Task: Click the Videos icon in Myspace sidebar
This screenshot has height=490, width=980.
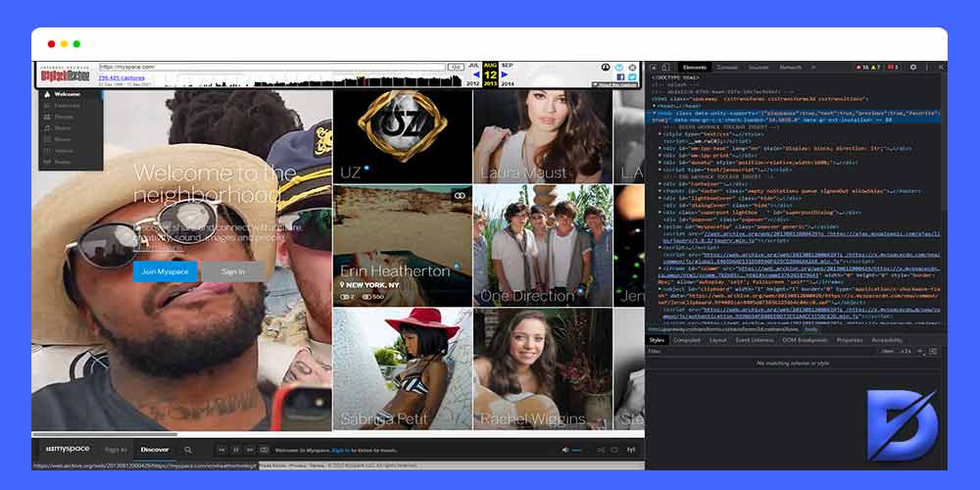Action: click(x=47, y=151)
